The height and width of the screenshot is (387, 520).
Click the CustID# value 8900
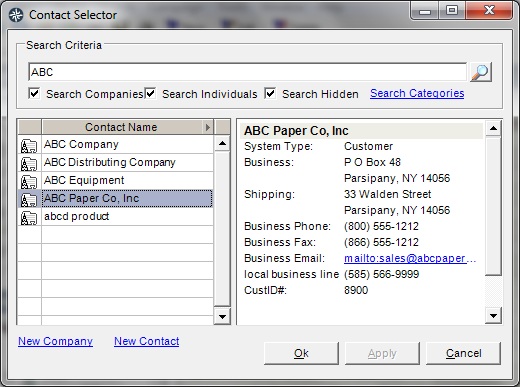pos(356,290)
